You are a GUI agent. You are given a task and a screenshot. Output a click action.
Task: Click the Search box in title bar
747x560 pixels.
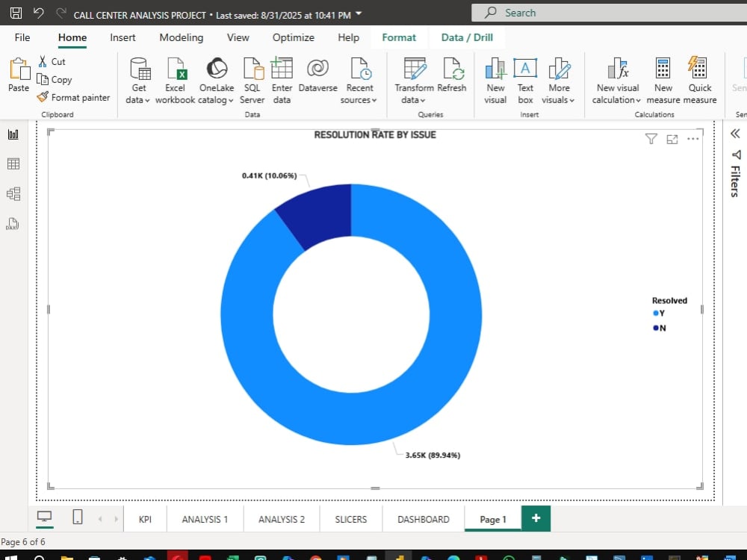coord(609,13)
